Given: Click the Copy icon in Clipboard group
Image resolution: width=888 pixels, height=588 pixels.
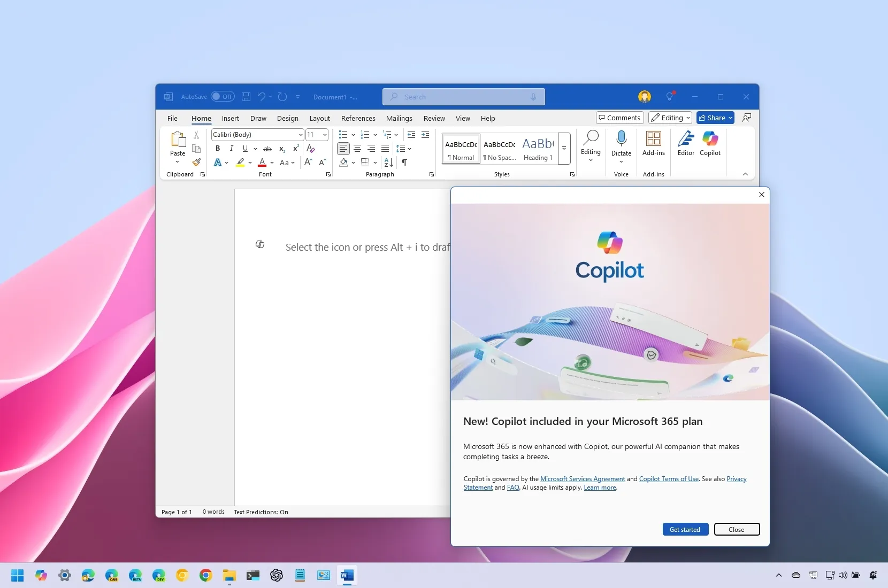Looking at the screenshot, I should pos(196,149).
